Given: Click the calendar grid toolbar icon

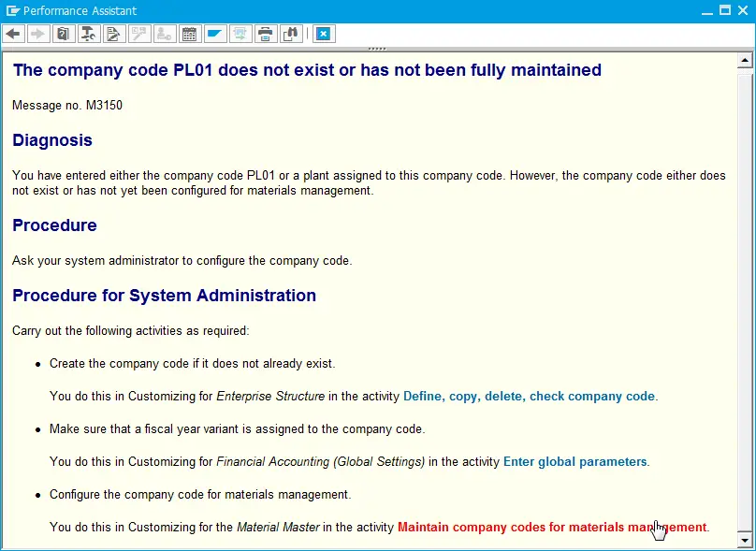Looking at the screenshot, I should pyautogui.click(x=190, y=35).
